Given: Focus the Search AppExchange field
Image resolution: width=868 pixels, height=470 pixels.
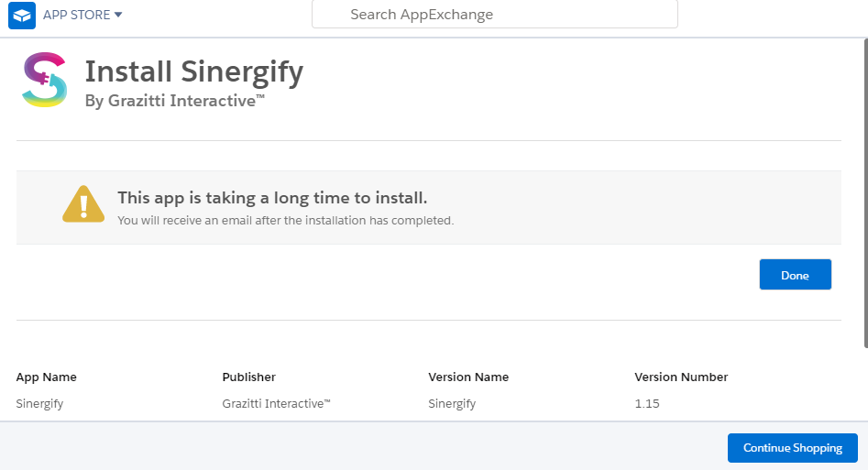Looking at the screenshot, I should [495, 14].
